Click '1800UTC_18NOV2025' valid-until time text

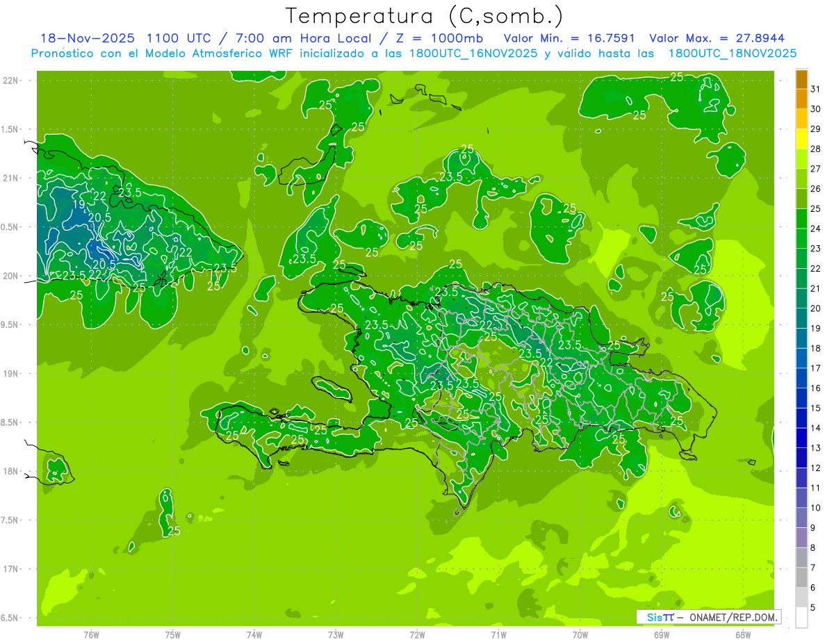click(x=733, y=53)
